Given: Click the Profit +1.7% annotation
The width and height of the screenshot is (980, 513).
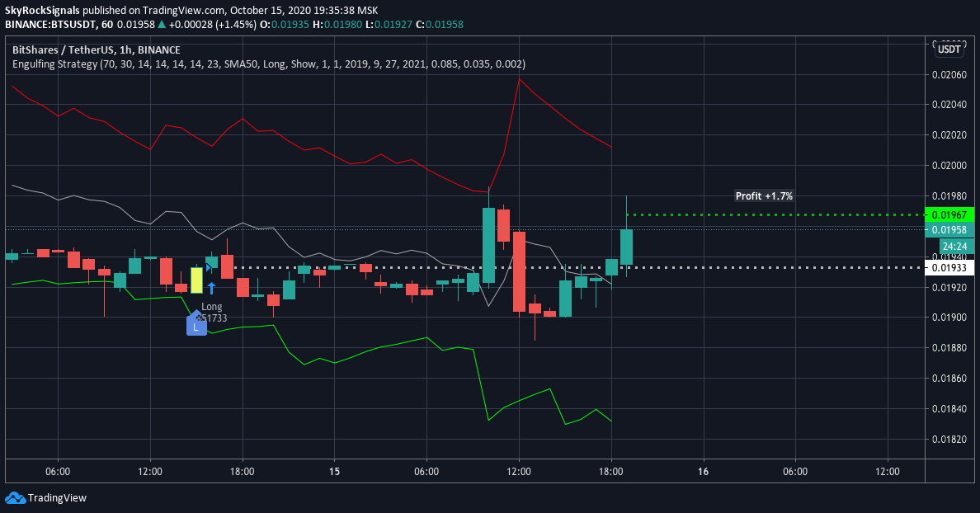Looking at the screenshot, I should 764,196.
